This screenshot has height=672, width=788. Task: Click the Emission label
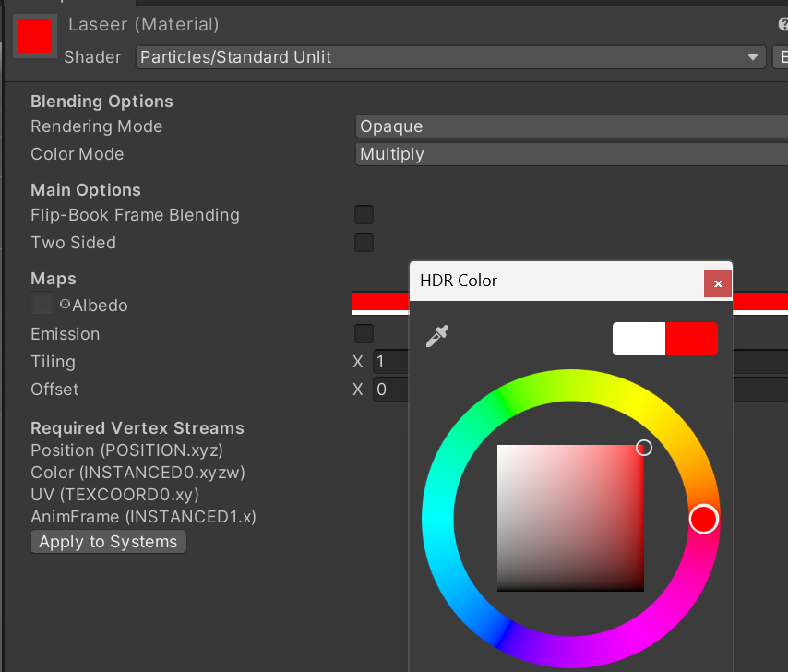(65, 334)
